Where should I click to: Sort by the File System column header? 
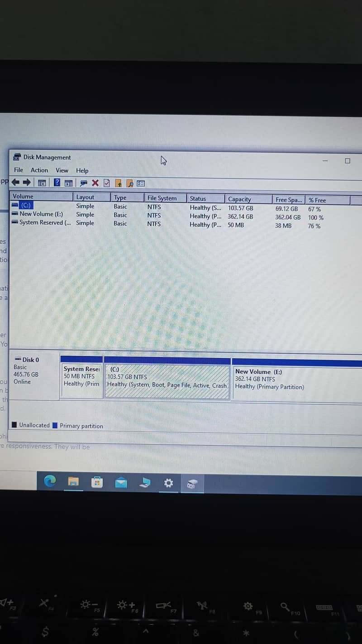coord(162,198)
